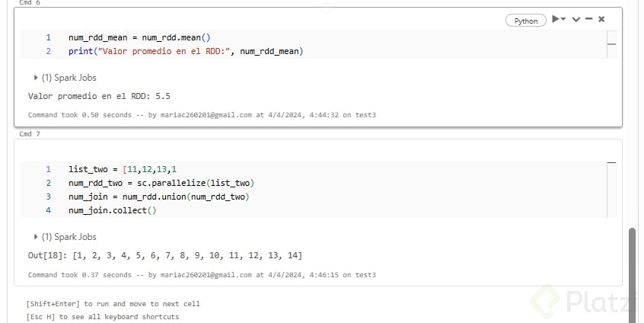The width and height of the screenshot is (644, 323).
Task: Place cursor in num_rdd_mean assignment line
Action: point(139,37)
